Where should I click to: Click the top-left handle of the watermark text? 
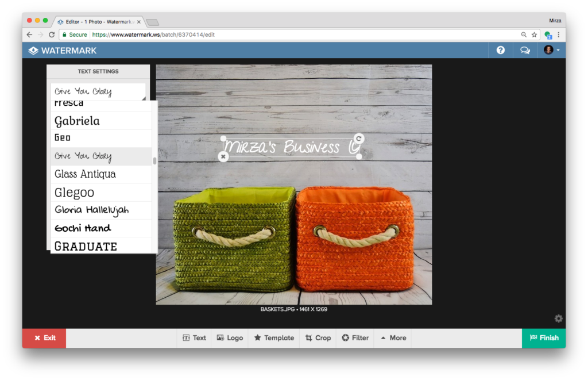pyautogui.click(x=223, y=139)
